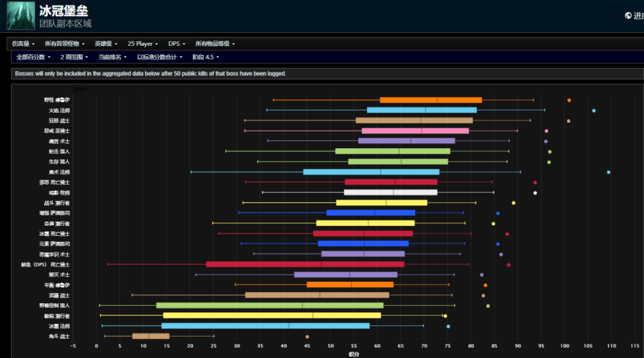This screenshot has width=644, height=358.
Task: Click the red 鲜血 (DPS) 死亡骑士 box bar
Action: coord(305,264)
